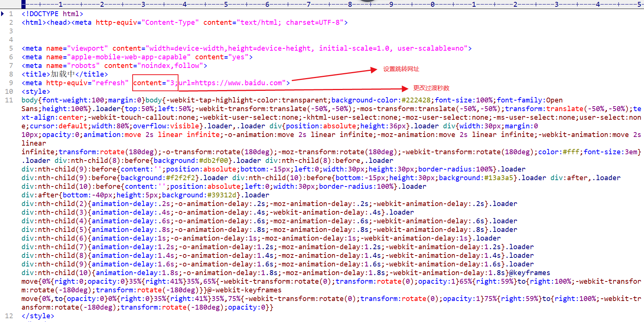Select line number 2 in the gutter
The width and height of the screenshot is (644, 322).
[x=11, y=23]
